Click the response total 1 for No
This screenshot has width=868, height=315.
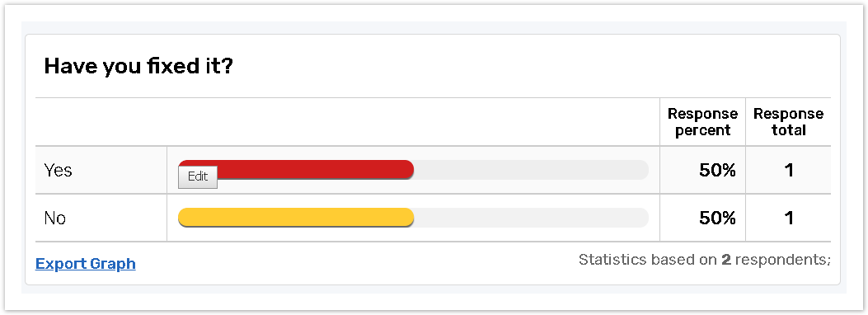789,219
